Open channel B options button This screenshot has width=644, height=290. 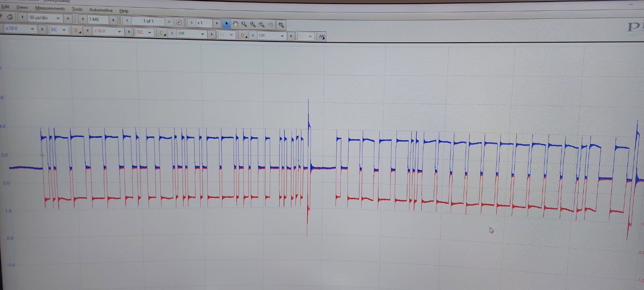click(76, 31)
